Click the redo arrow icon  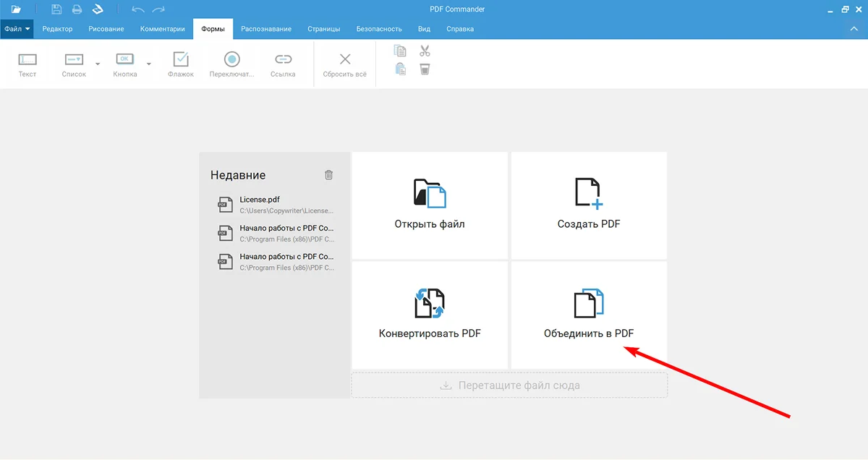click(x=158, y=9)
